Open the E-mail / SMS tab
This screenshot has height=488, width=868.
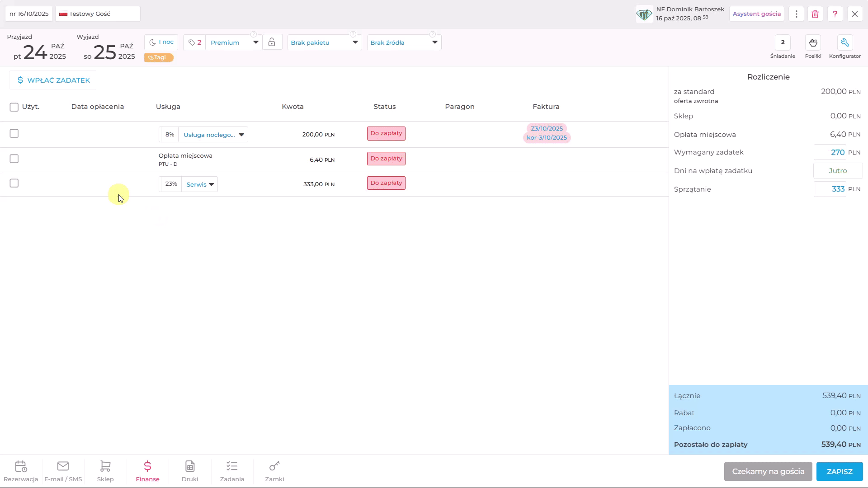63,471
